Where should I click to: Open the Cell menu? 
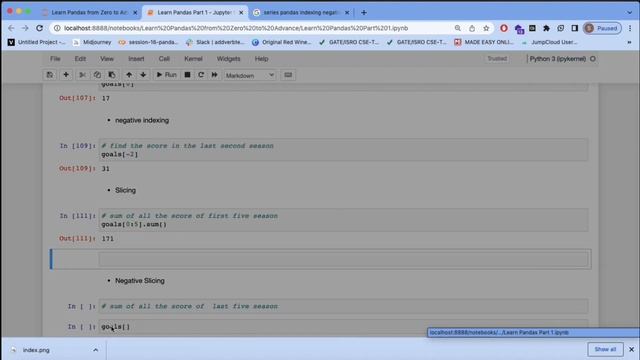point(164,59)
